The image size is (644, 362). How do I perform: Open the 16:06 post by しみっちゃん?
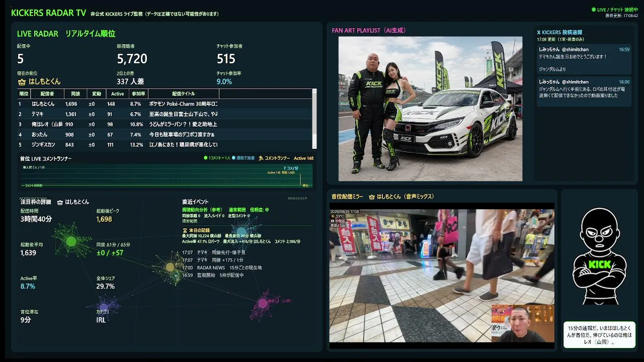584,92
